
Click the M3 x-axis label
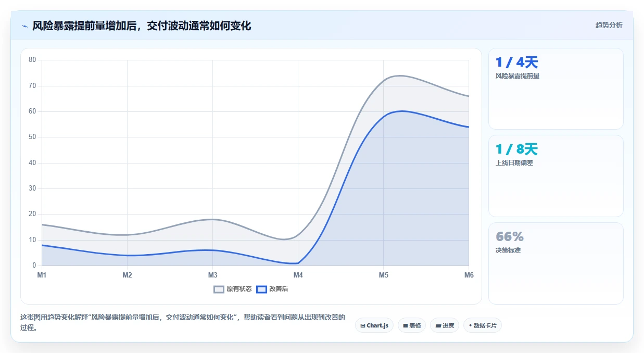[212, 275]
